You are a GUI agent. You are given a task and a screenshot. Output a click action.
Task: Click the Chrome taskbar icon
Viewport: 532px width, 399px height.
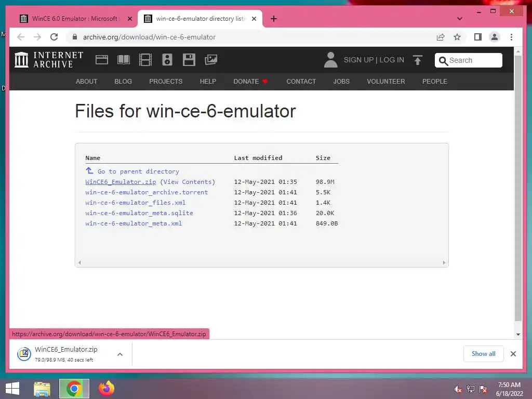coord(74,389)
